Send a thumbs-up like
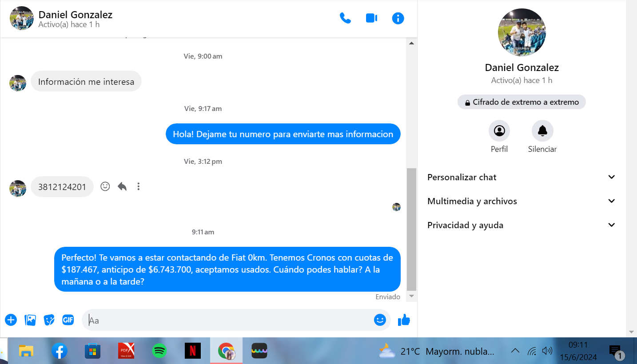 (404, 320)
